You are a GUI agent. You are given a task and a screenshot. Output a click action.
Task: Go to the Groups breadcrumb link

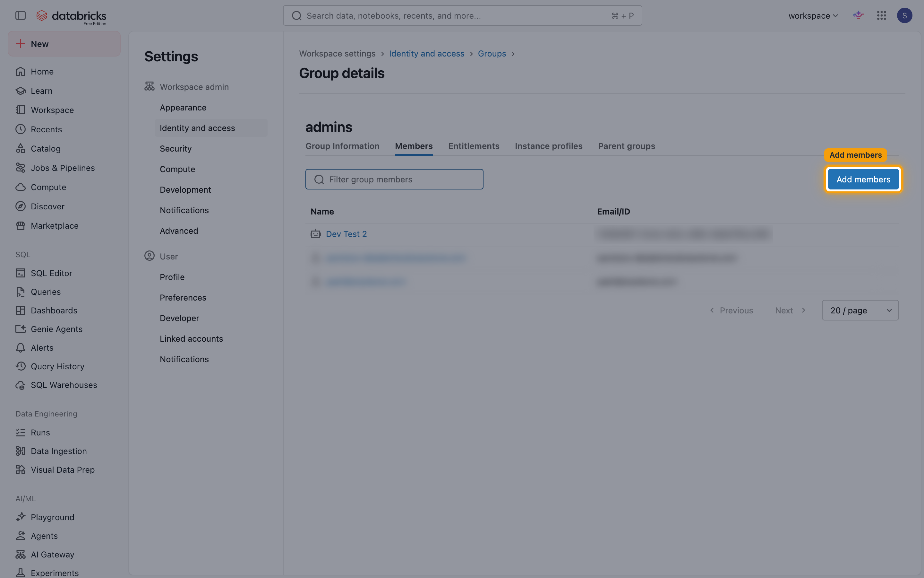pos(492,54)
